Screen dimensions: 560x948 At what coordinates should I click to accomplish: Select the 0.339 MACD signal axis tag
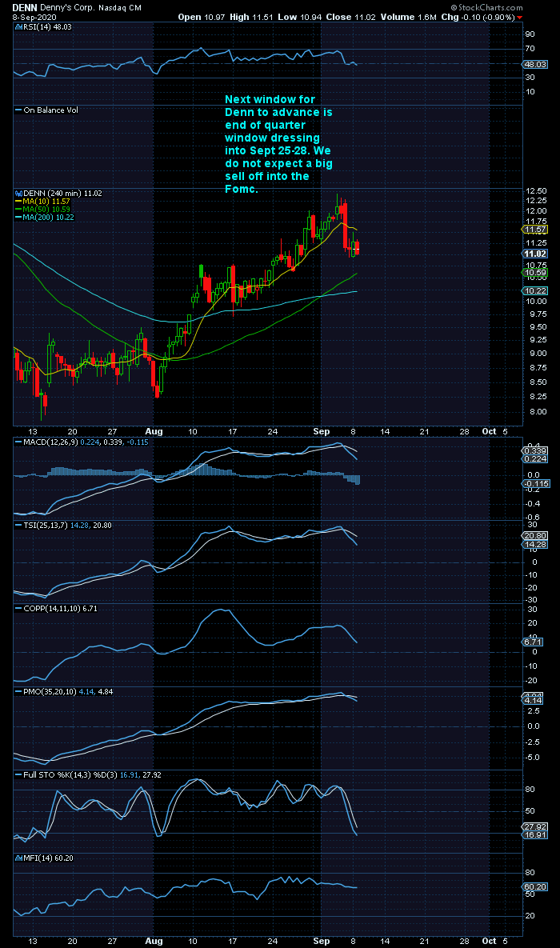pyautogui.click(x=534, y=451)
